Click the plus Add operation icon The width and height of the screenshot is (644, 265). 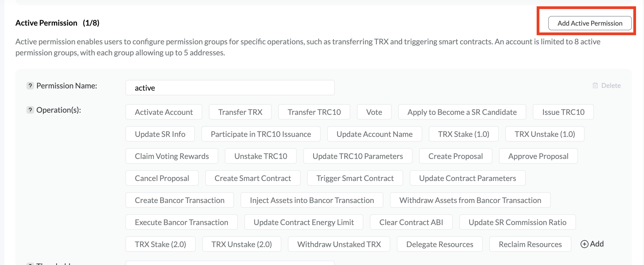pyautogui.click(x=584, y=244)
